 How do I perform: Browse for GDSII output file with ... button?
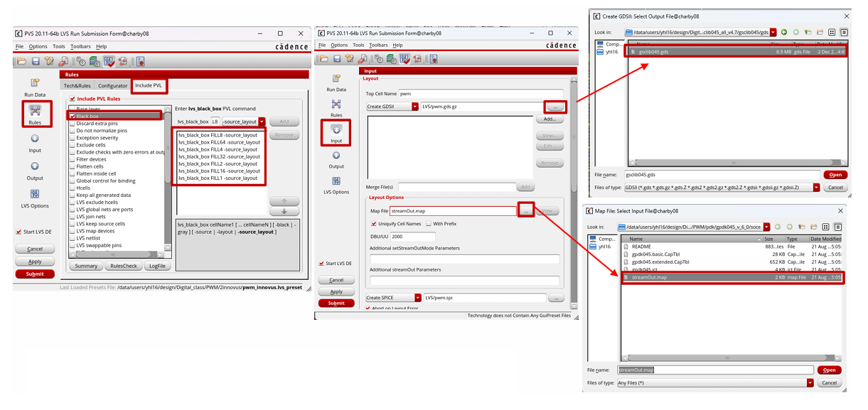point(556,107)
